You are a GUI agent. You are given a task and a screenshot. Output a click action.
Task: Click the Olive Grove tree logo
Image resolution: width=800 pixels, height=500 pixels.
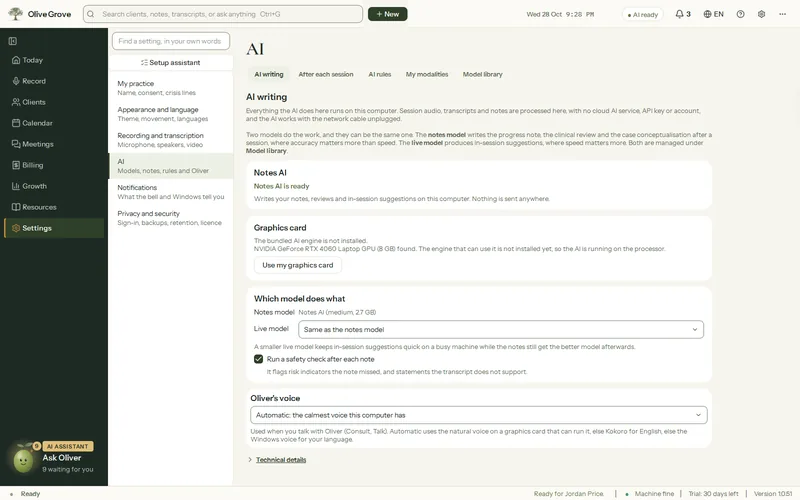15,14
